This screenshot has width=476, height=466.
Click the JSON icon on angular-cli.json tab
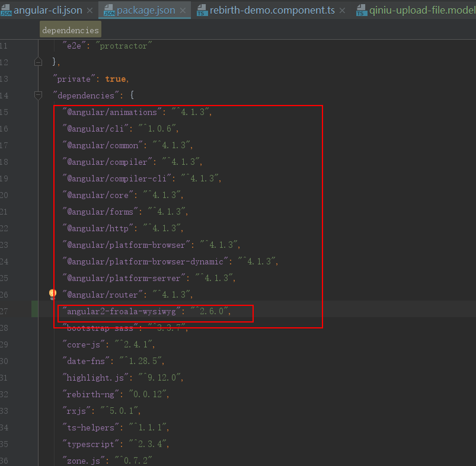[x=7, y=10]
